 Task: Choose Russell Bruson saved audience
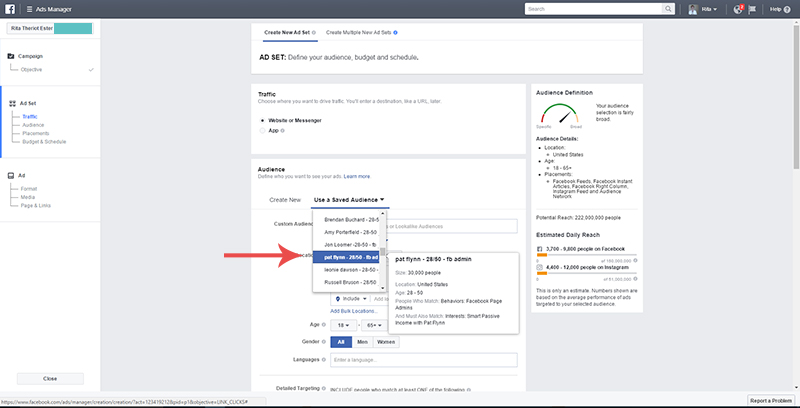click(346, 282)
